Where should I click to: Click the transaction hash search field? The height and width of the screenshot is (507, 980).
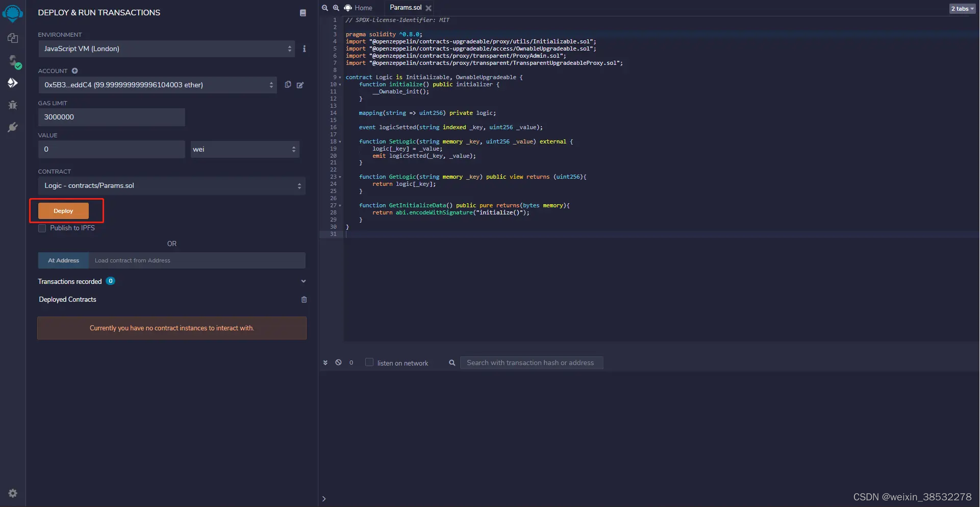click(x=532, y=363)
